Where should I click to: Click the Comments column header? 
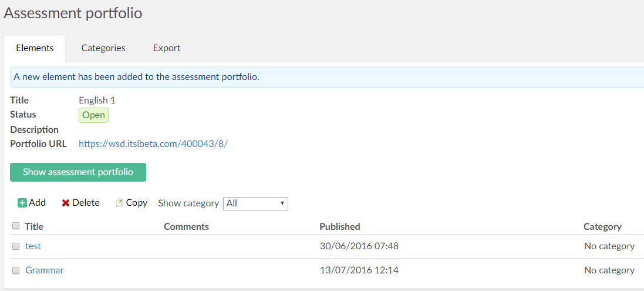click(186, 226)
